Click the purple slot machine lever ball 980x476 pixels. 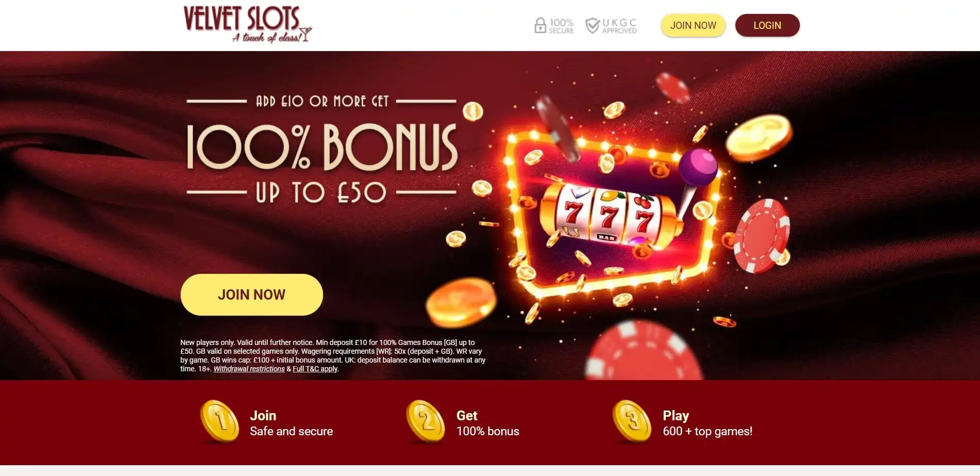(x=698, y=167)
